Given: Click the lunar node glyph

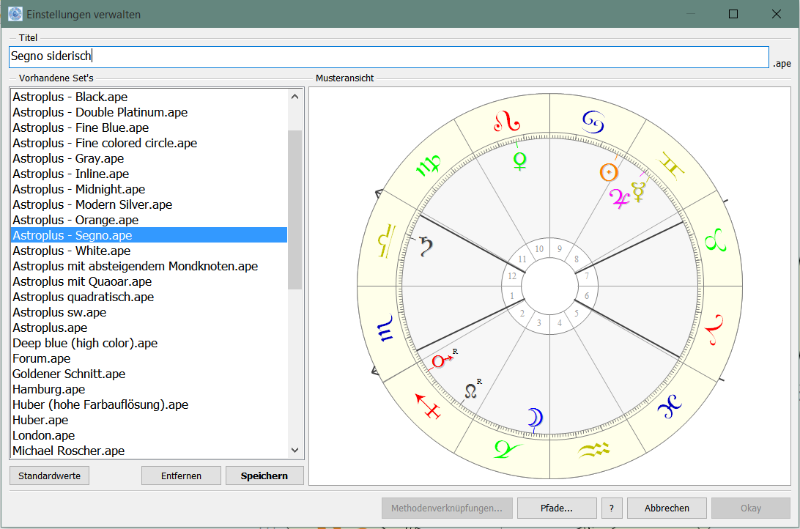Looking at the screenshot, I should click(x=470, y=391).
